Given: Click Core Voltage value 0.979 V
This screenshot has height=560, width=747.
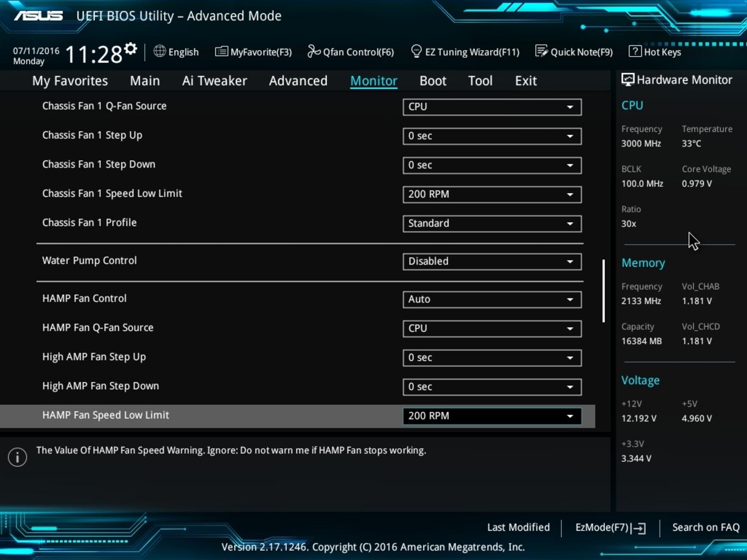Looking at the screenshot, I should [x=697, y=183].
